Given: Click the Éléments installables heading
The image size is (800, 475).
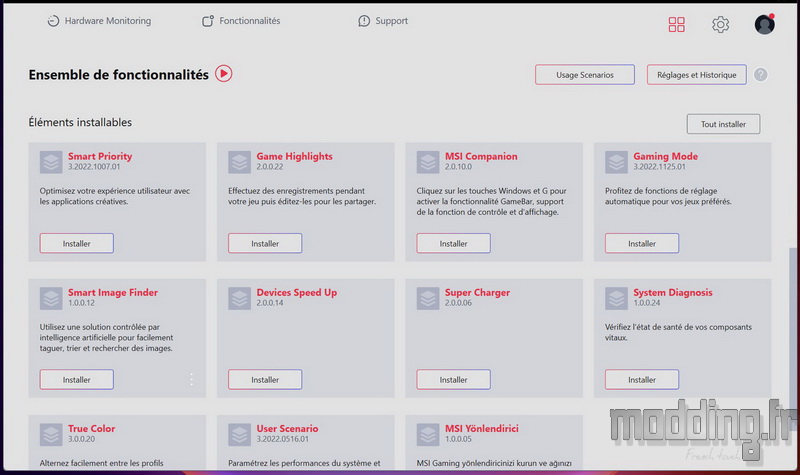Looking at the screenshot, I should [80, 122].
